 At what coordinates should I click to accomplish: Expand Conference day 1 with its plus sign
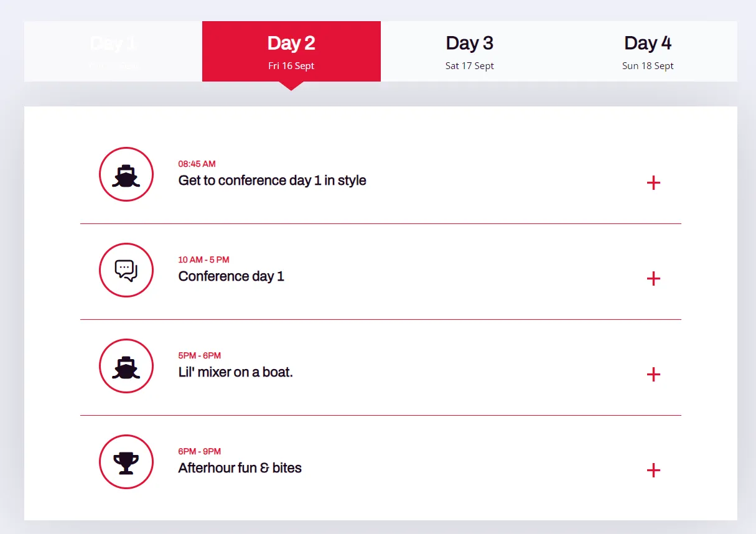tap(653, 279)
